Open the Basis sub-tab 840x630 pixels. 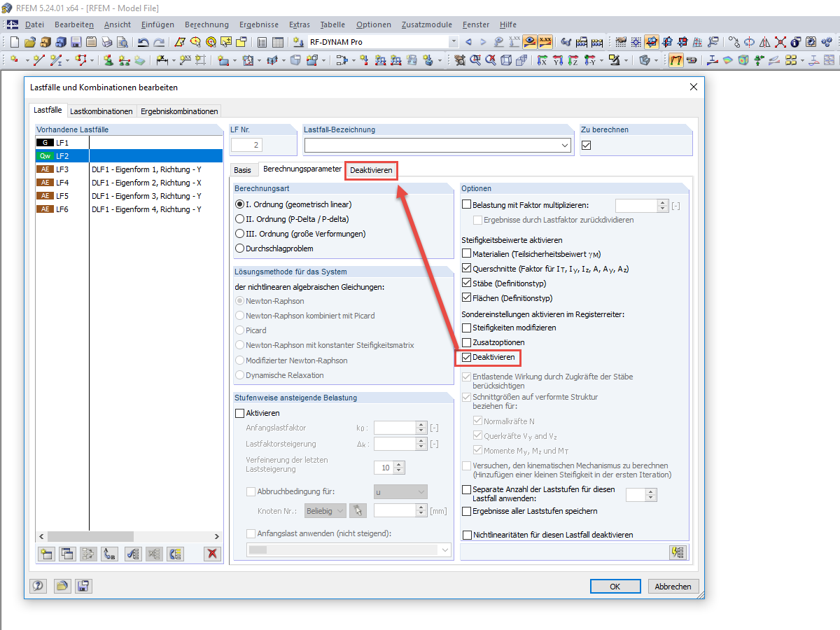(242, 170)
